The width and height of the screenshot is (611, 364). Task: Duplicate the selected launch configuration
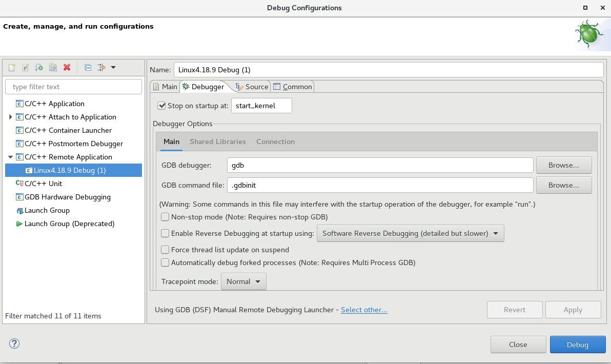click(53, 67)
